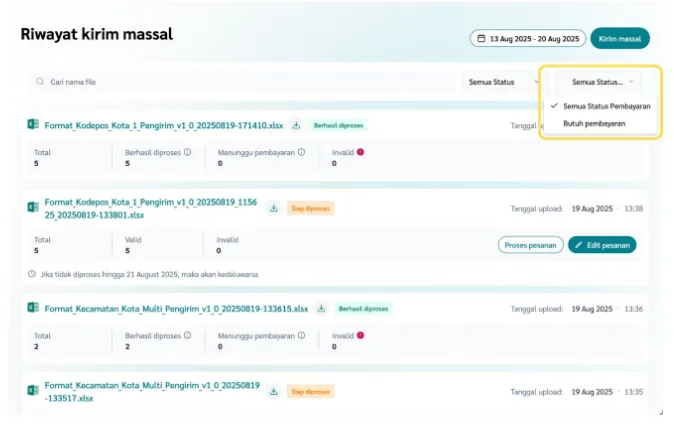Open the Semua Status filter dropdown
The width and height of the screenshot is (674, 426).
504,82
